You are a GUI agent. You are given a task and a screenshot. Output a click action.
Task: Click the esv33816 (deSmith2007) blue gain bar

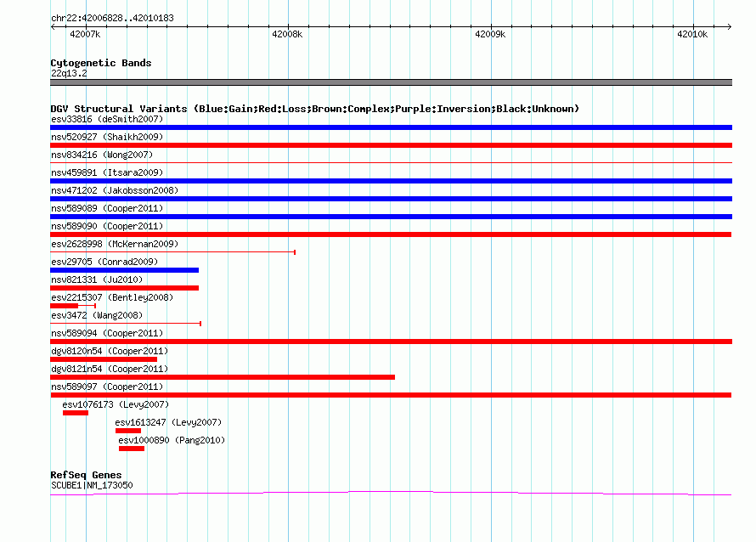pyautogui.click(x=391, y=127)
